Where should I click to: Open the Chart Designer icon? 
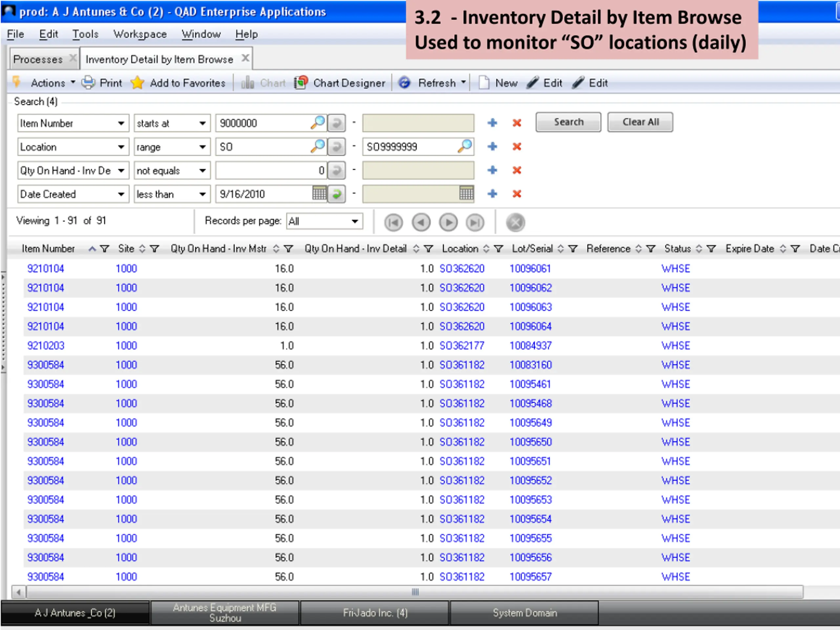click(301, 82)
